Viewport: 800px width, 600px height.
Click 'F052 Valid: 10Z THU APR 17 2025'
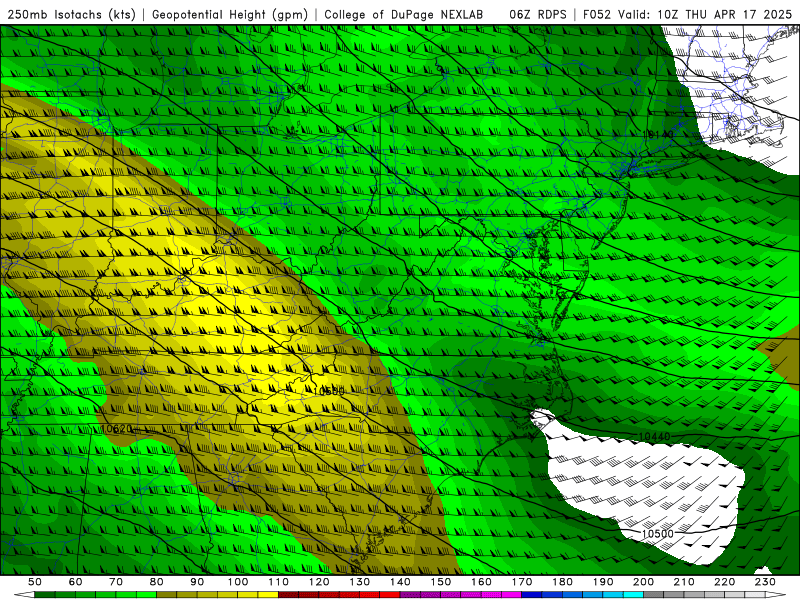[687, 14]
